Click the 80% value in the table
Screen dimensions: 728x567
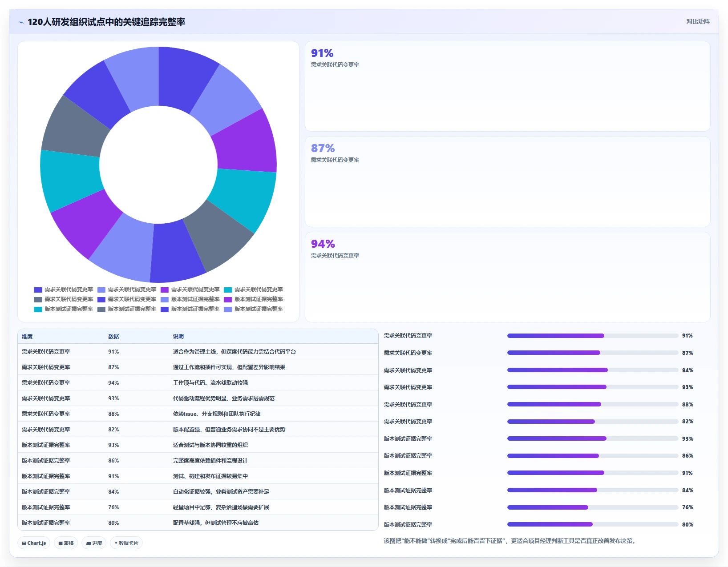tap(113, 523)
